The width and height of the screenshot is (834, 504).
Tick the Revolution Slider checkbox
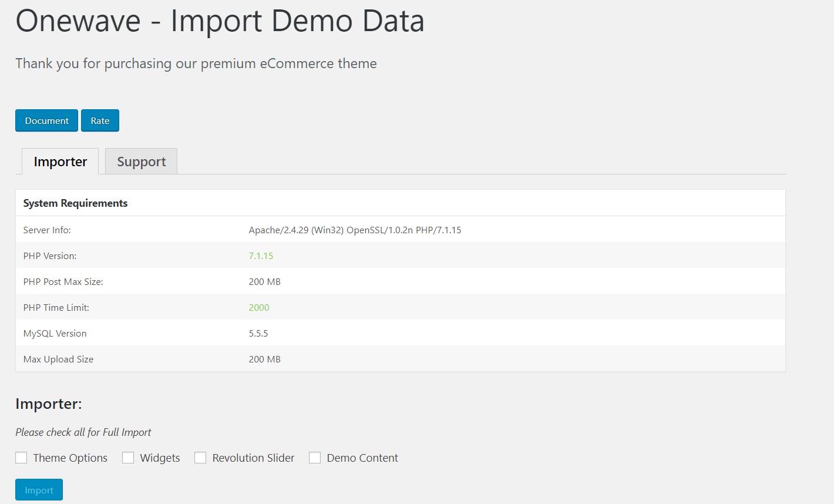point(200,458)
